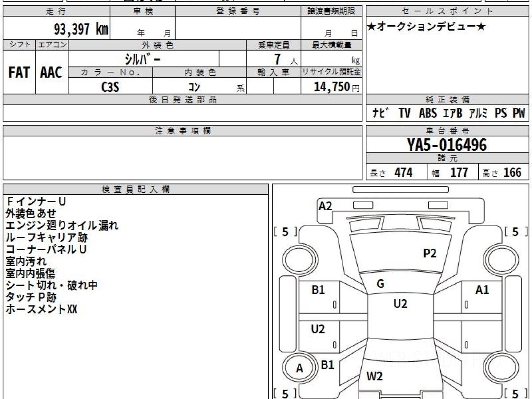This screenshot has width=532, height=399.
Task: Click the circled A wheel mark
Action: 299,368
